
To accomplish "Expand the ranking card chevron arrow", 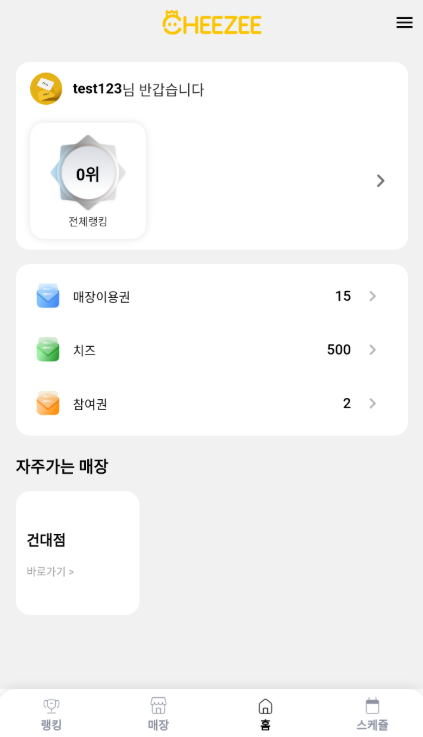I will 381,180.
